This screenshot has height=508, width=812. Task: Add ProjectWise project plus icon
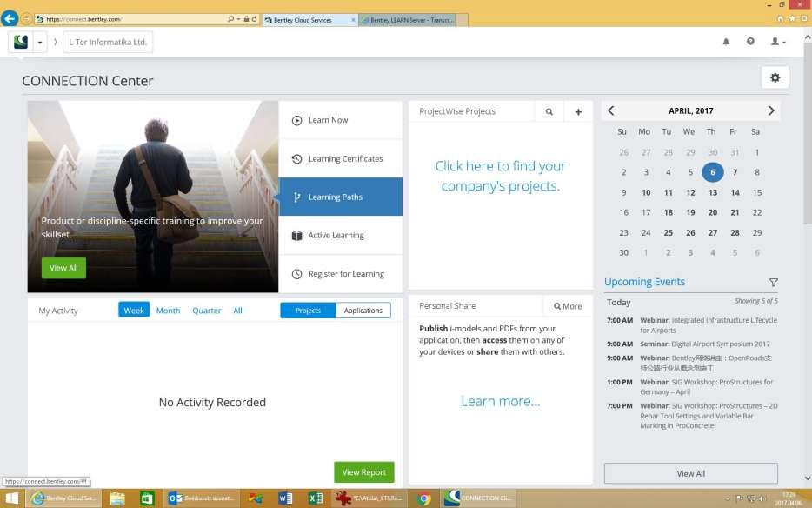pyautogui.click(x=578, y=111)
